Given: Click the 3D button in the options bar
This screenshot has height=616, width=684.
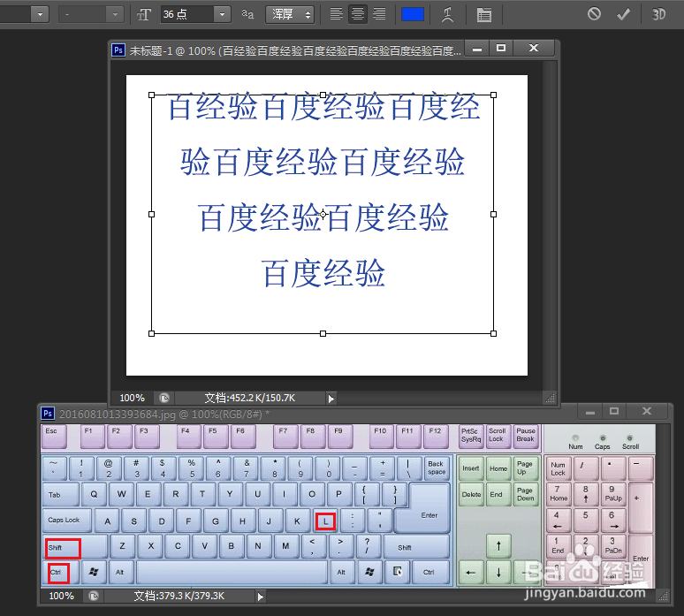Looking at the screenshot, I should [658, 14].
